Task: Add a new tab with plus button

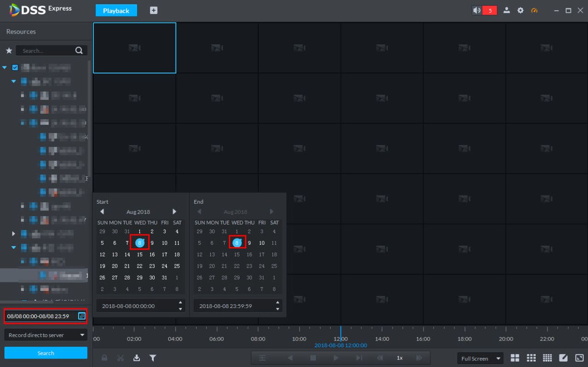Action: pyautogui.click(x=154, y=10)
